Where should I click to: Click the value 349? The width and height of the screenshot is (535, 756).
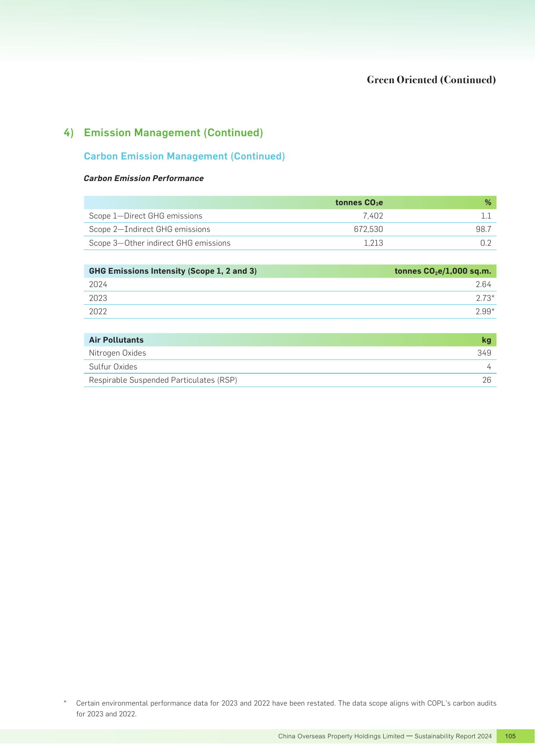click(485, 353)
